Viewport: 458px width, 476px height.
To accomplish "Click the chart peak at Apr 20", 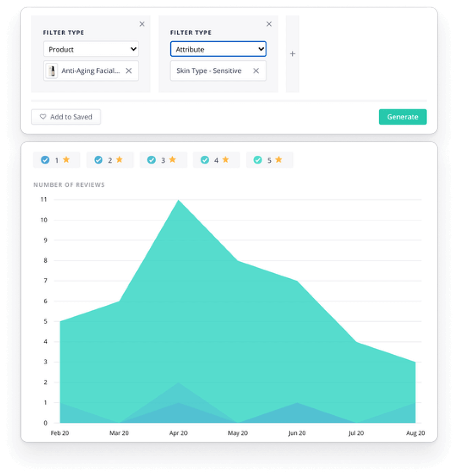I will pyautogui.click(x=179, y=200).
